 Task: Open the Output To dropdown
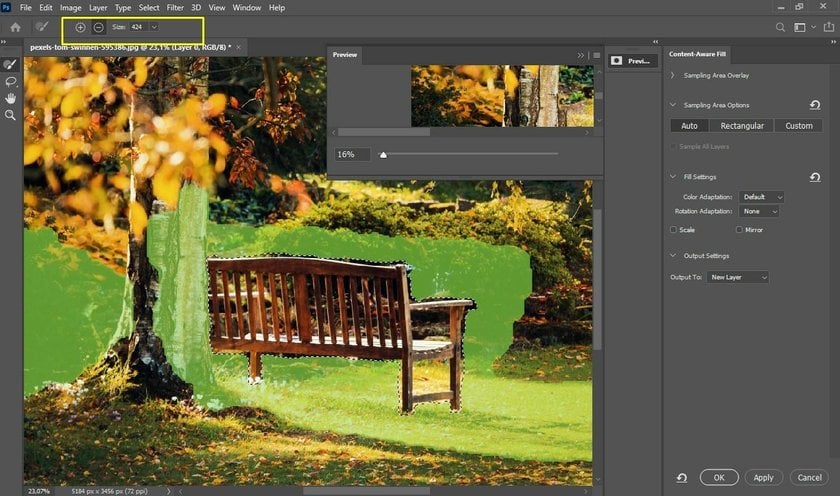point(738,277)
